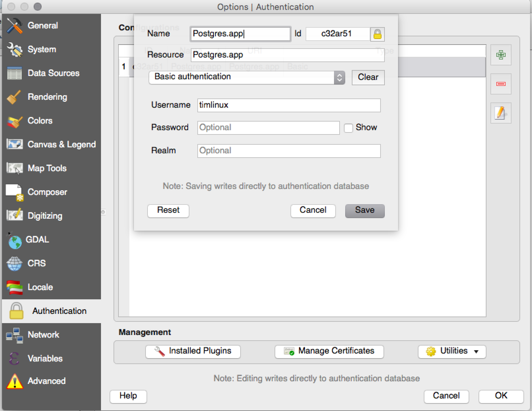
Task: Click the Manage Certificates button
Action: (x=329, y=352)
